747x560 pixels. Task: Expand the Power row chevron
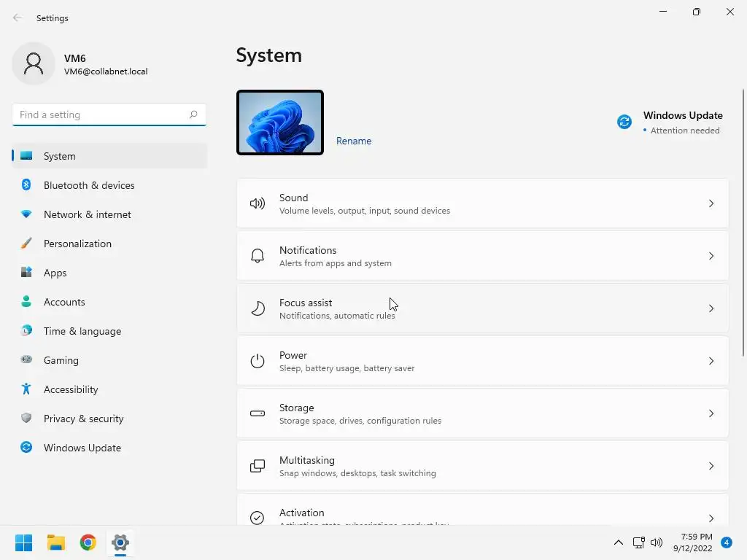pos(711,361)
